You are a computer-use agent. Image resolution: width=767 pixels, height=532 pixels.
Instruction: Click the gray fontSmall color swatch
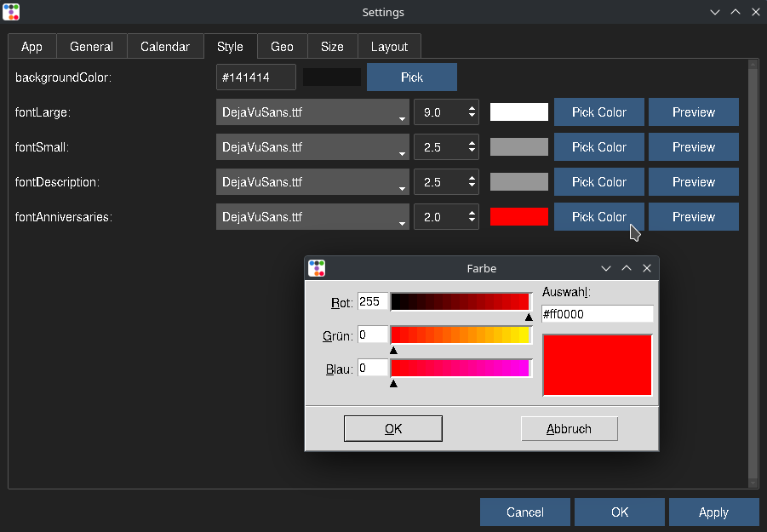519,146
